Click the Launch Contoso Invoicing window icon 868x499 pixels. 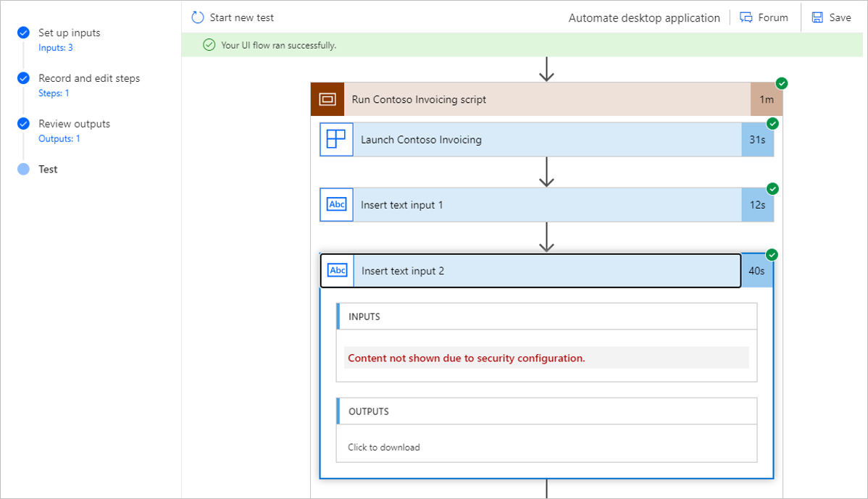[336, 139]
